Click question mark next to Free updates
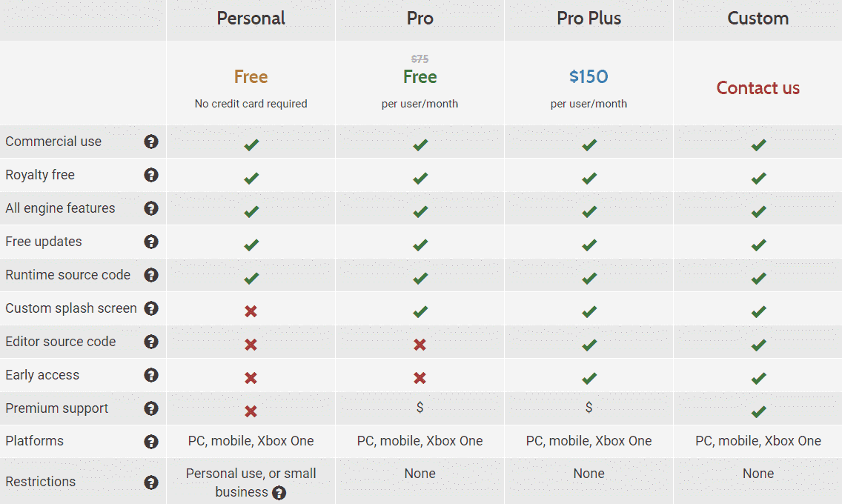Screen dimensions: 842x504 [x=151, y=242]
